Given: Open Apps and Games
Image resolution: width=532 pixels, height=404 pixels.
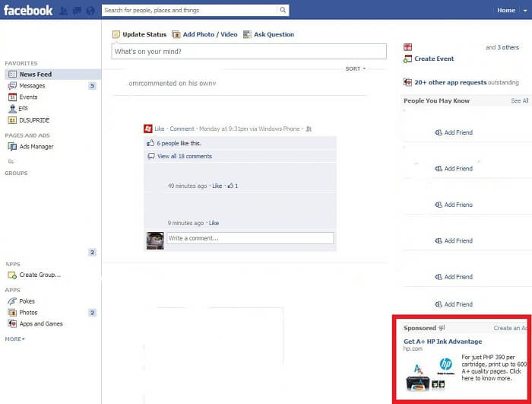Looking at the screenshot, I should click(x=41, y=324).
